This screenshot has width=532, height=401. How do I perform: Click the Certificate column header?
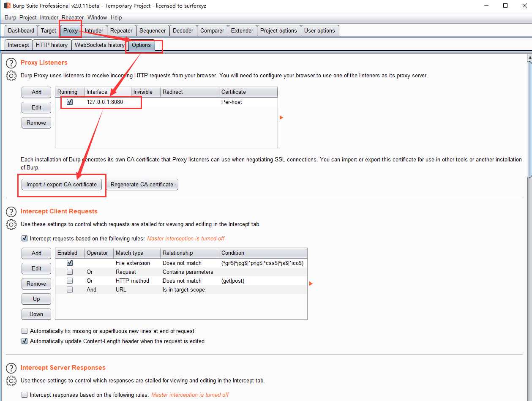[x=248, y=92]
